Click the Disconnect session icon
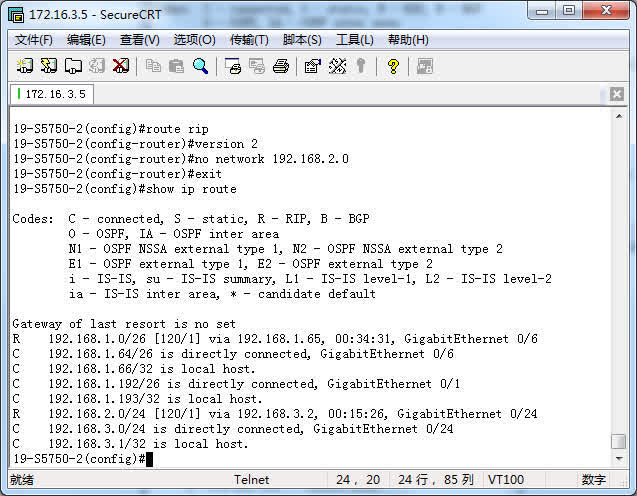This screenshot has width=637, height=496. [x=121, y=66]
